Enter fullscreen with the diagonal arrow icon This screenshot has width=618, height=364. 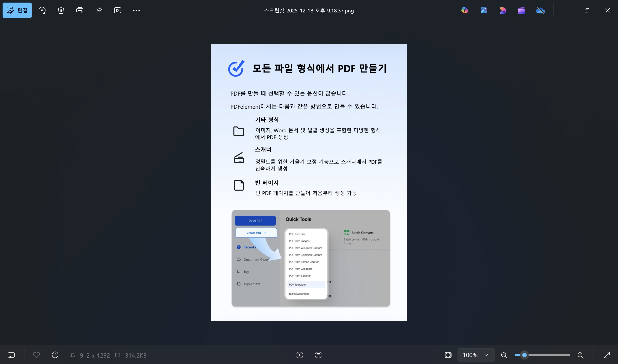pyautogui.click(x=607, y=355)
